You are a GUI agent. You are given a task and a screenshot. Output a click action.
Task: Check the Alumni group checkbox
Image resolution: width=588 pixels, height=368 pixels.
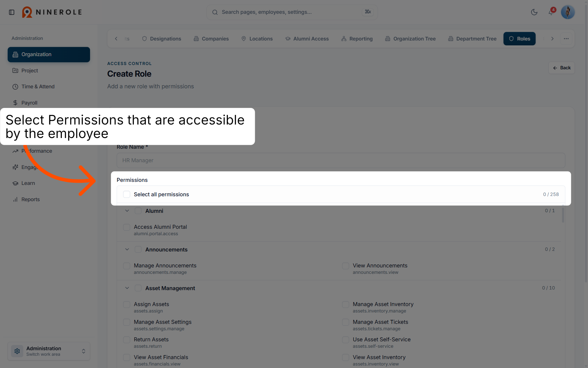(x=138, y=211)
